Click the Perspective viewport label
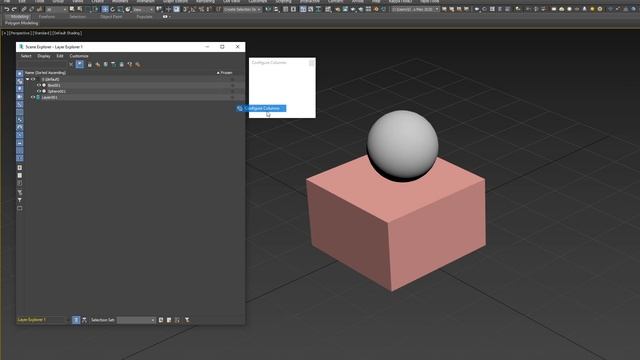 tap(21, 33)
